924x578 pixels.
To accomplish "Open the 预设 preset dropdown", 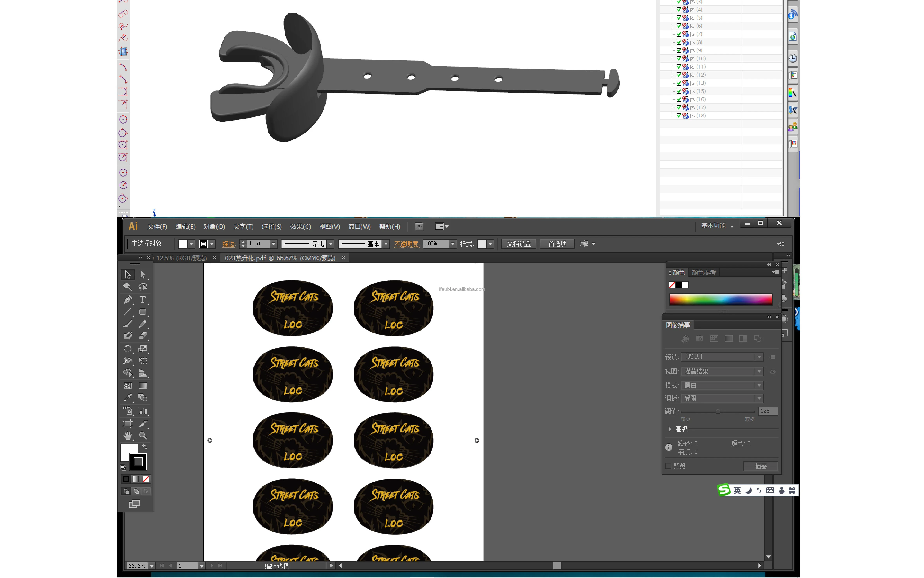I will (x=722, y=357).
